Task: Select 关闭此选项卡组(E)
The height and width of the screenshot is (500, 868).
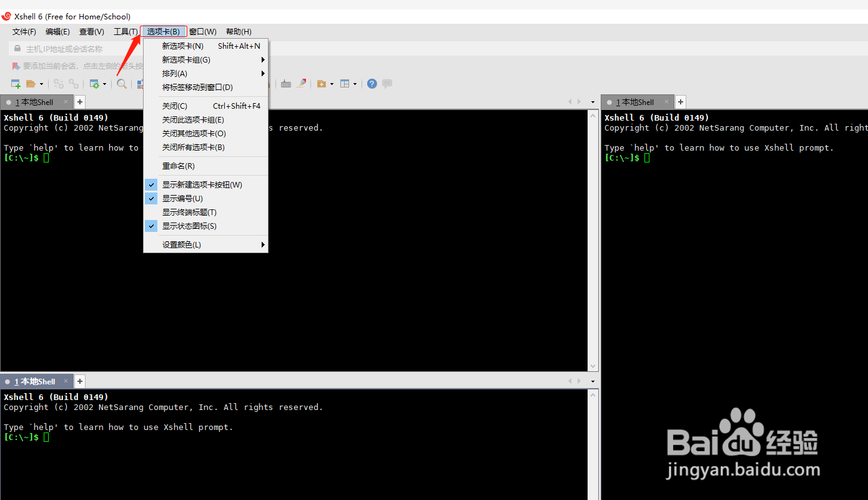Action: click(x=206, y=120)
